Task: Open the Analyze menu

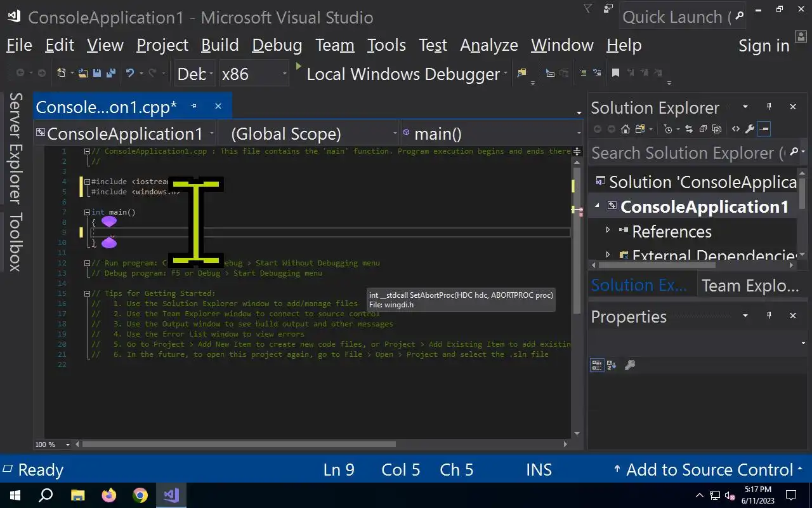Action: click(489, 45)
